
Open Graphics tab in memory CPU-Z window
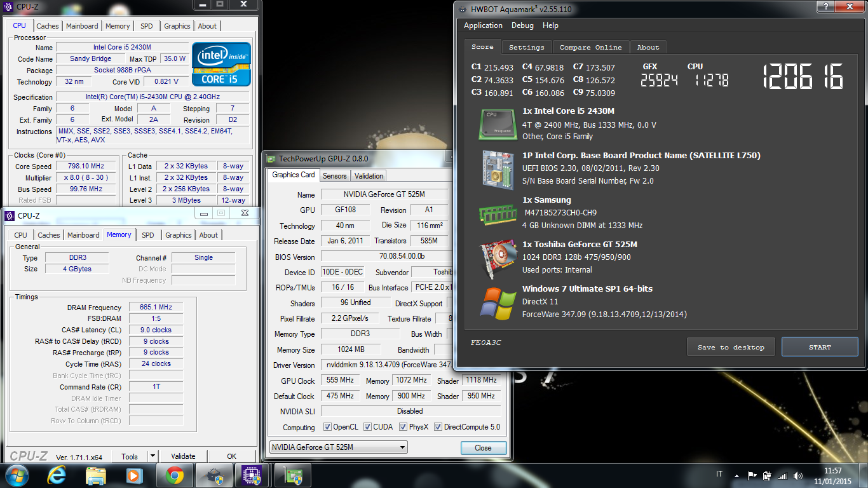click(x=178, y=235)
